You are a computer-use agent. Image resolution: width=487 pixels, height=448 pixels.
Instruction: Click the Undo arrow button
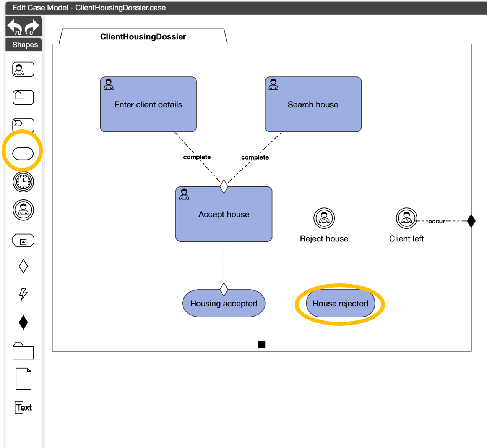coord(15,27)
